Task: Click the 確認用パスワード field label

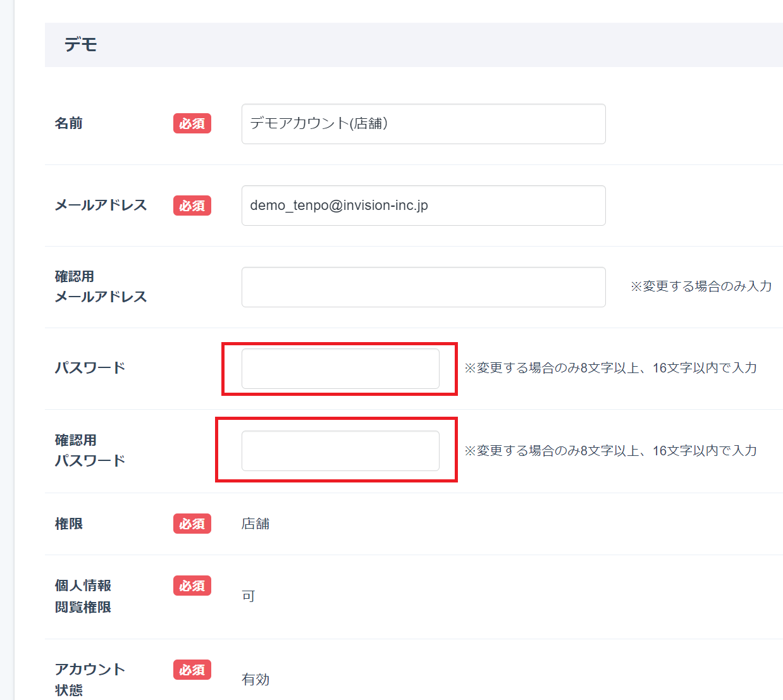Action: (90, 450)
